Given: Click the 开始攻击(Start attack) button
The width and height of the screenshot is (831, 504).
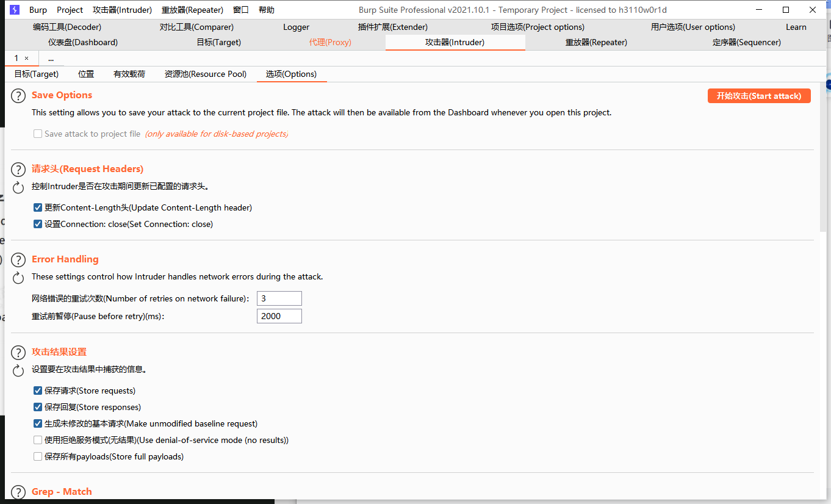Looking at the screenshot, I should (758, 95).
